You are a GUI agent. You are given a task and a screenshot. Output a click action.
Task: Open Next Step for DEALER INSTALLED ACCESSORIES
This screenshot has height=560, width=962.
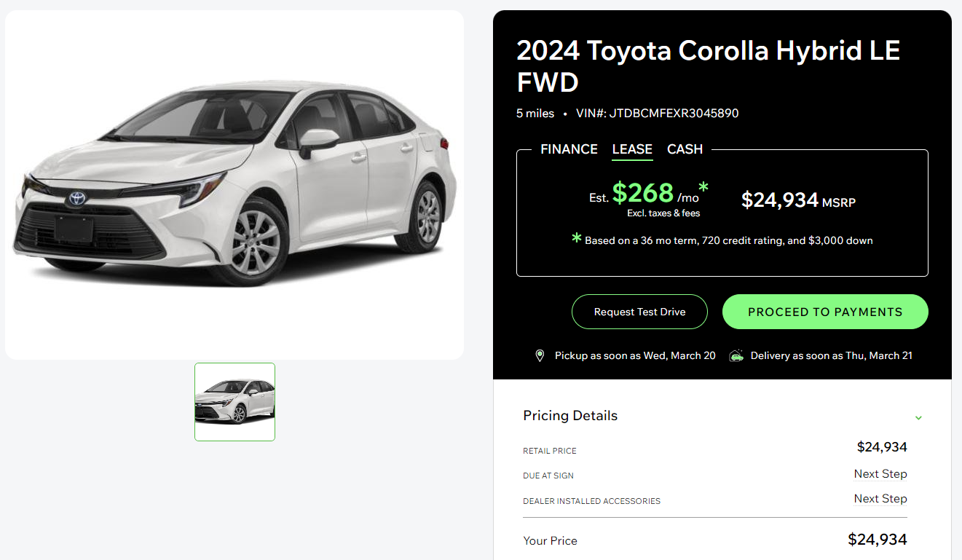[x=880, y=499]
